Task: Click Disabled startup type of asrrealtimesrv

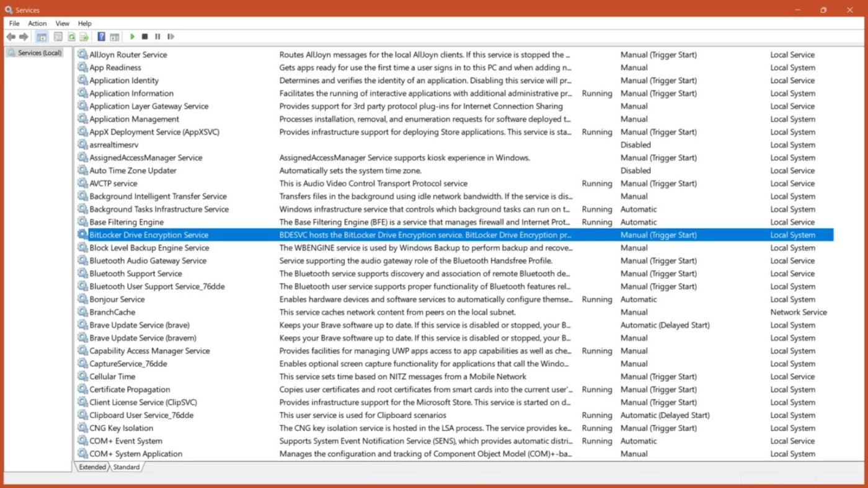Action: (635, 145)
